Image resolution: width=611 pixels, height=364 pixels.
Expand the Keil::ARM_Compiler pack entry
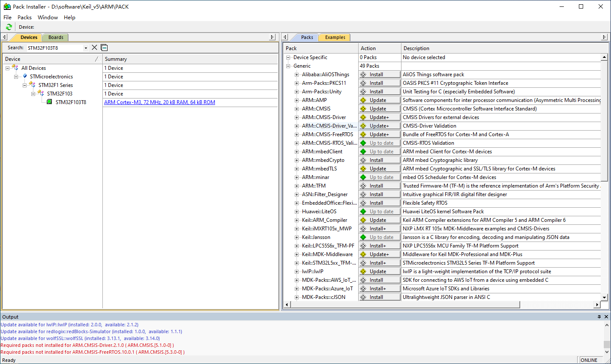pyautogui.click(x=297, y=220)
